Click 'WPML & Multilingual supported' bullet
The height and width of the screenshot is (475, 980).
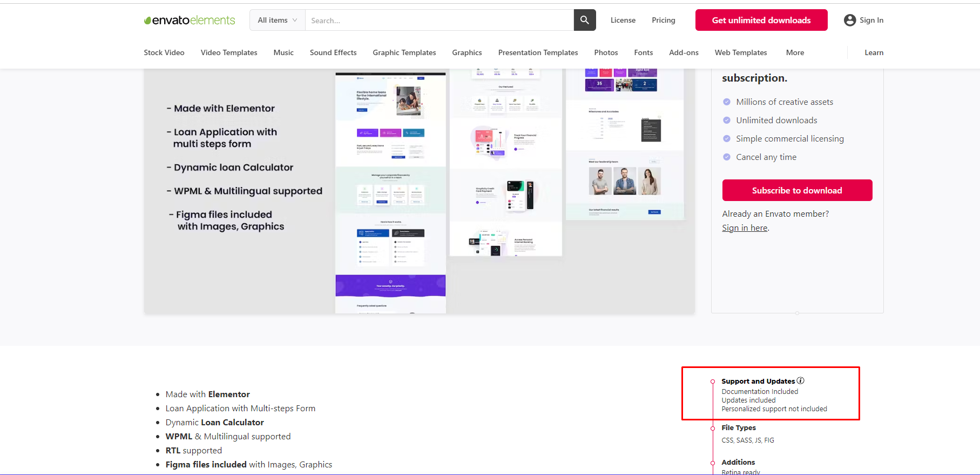(x=228, y=437)
